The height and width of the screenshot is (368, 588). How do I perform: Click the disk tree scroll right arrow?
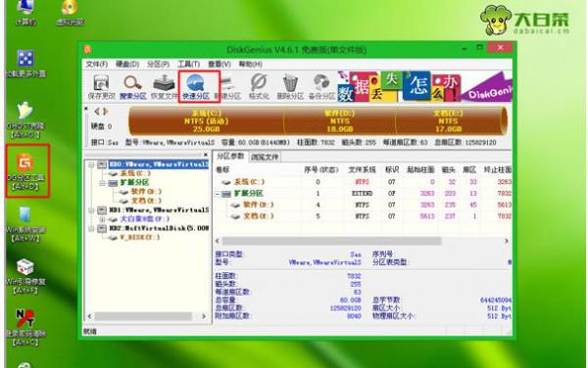204,317
